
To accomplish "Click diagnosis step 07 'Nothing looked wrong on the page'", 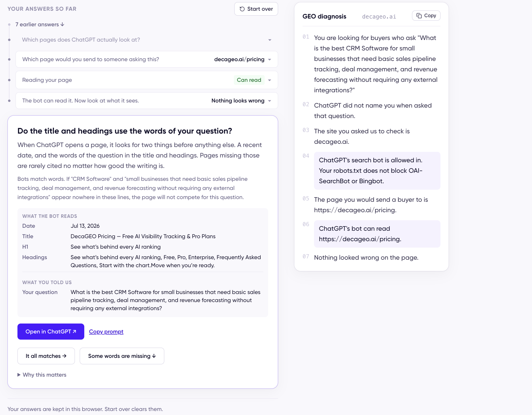I will coord(366,258).
